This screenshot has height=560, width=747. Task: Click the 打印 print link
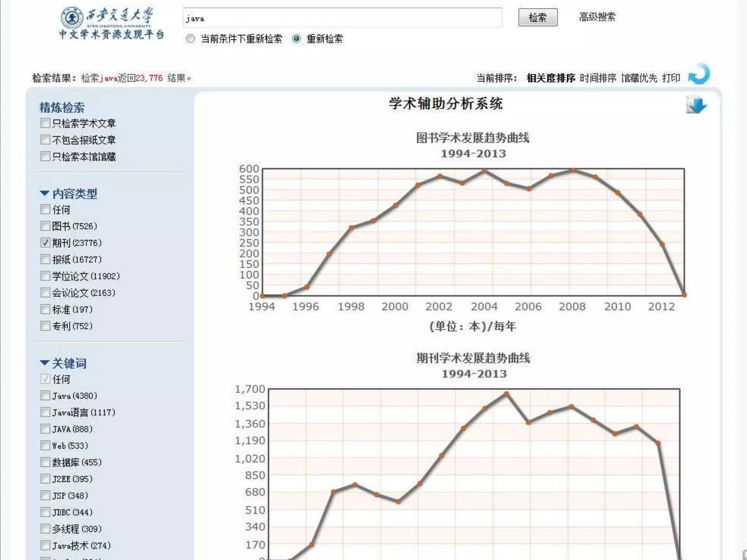pos(671,78)
